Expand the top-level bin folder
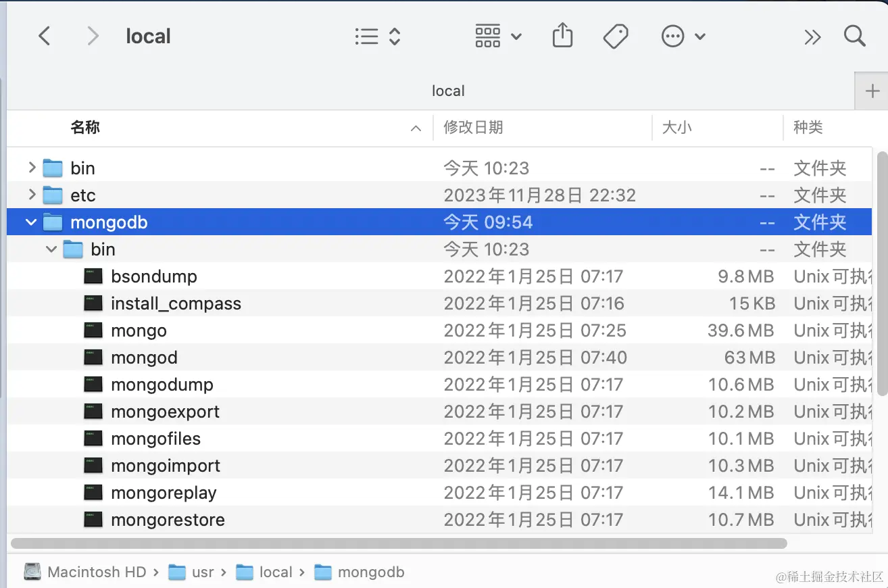888x588 pixels. click(31, 168)
